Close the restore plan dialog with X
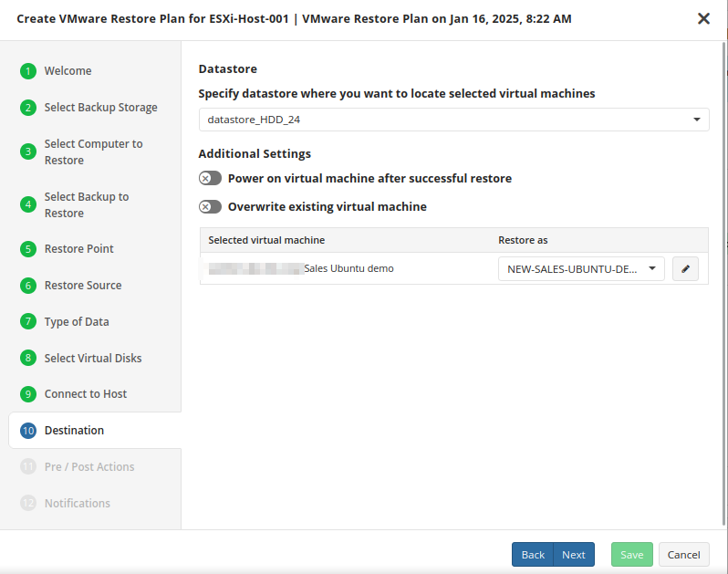The height and width of the screenshot is (574, 728). (x=703, y=18)
